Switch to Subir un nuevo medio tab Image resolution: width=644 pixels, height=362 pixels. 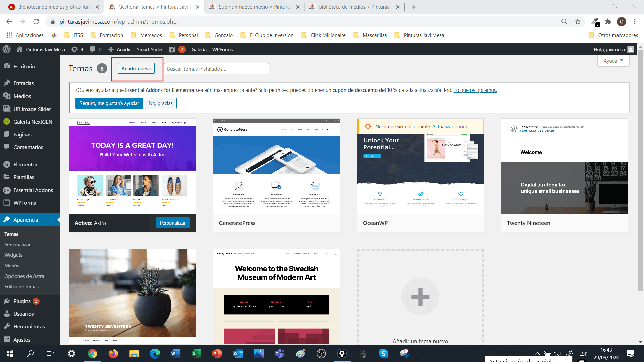click(x=254, y=7)
